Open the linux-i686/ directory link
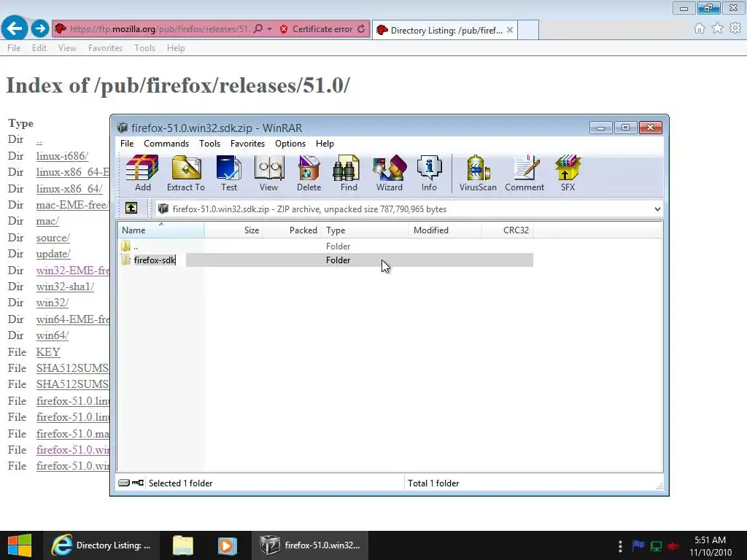747x560 pixels. pyautogui.click(x=62, y=156)
